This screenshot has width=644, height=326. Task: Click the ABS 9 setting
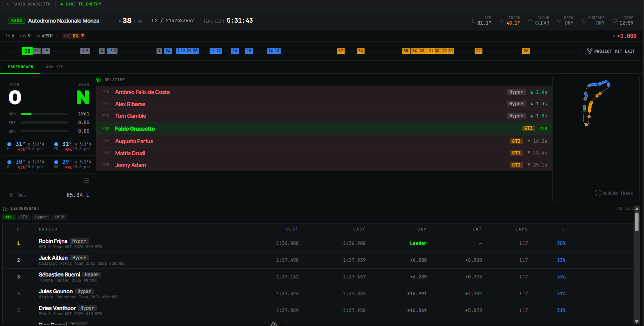click(x=25, y=36)
